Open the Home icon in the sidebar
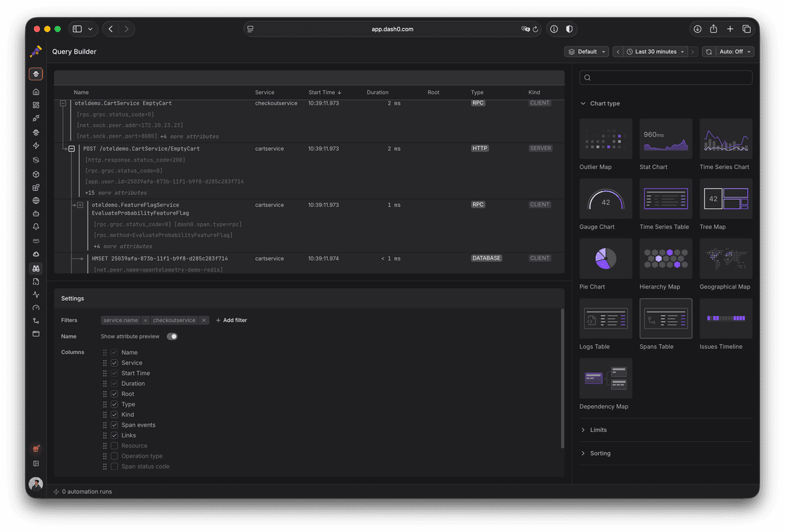The width and height of the screenshot is (785, 532). tap(36, 92)
